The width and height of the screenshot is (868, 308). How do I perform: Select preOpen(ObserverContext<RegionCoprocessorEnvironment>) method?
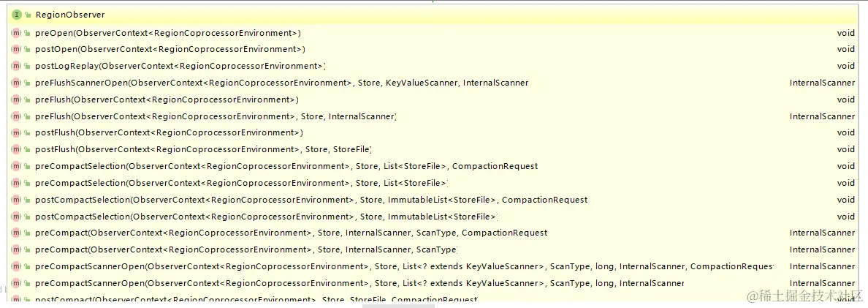click(434, 33)
